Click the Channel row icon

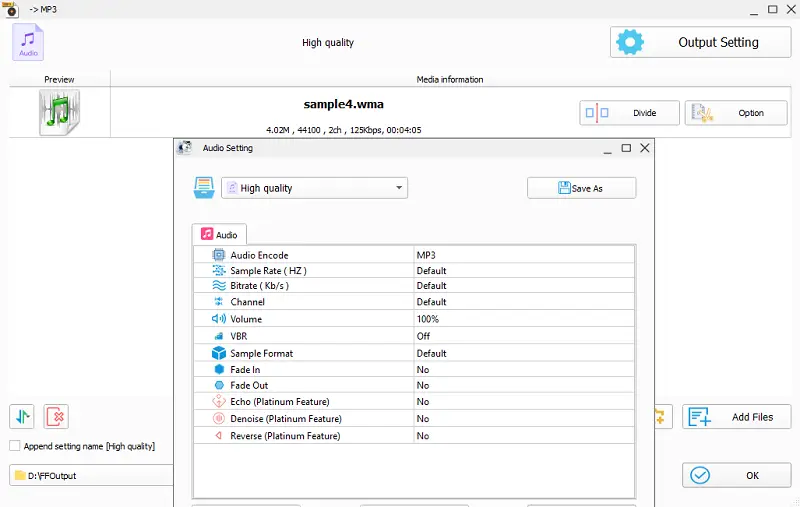coord(219,301)
